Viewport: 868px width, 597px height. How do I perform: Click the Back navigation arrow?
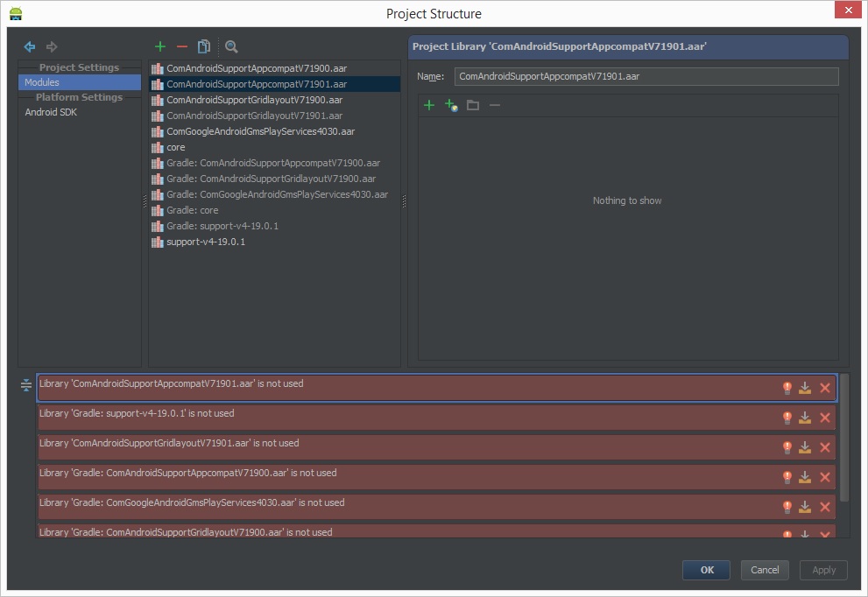click(29, 47)
